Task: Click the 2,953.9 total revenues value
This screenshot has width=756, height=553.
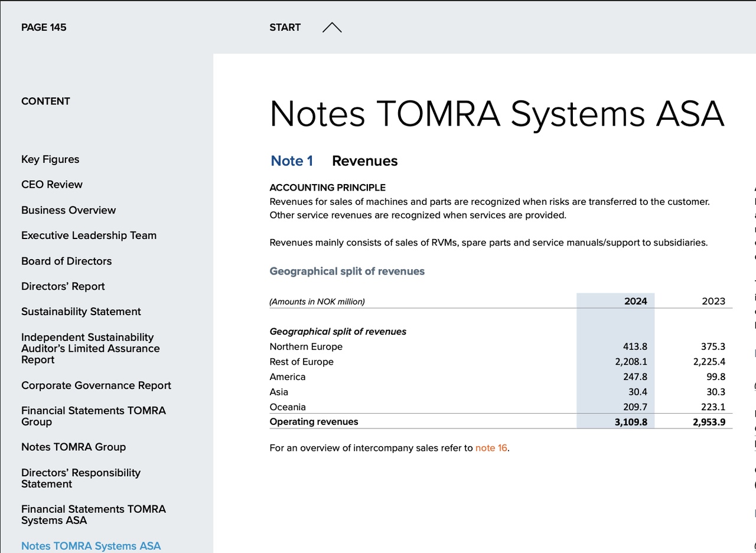Action: pos(709,422)
